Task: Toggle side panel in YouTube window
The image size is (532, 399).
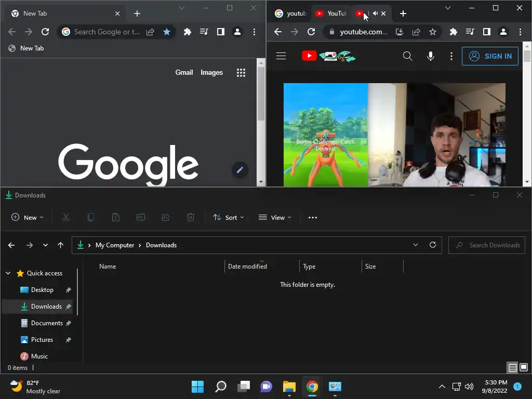Action: point(486,32)
